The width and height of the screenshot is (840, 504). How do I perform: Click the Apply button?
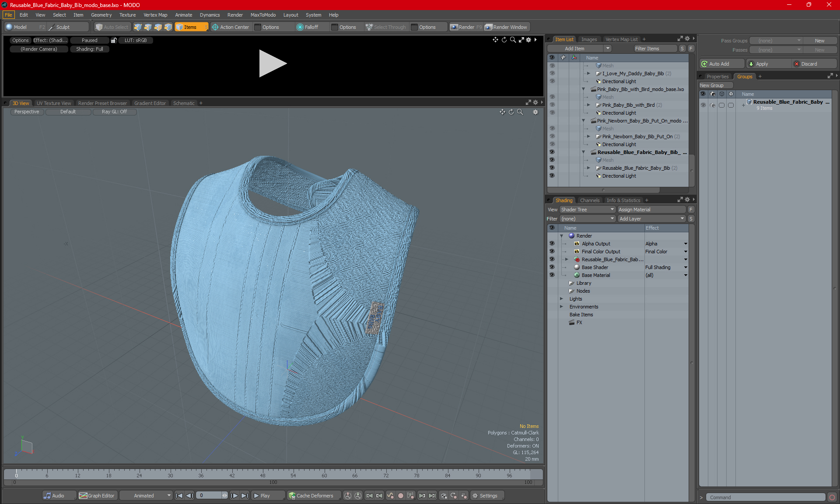pos(768,64)
